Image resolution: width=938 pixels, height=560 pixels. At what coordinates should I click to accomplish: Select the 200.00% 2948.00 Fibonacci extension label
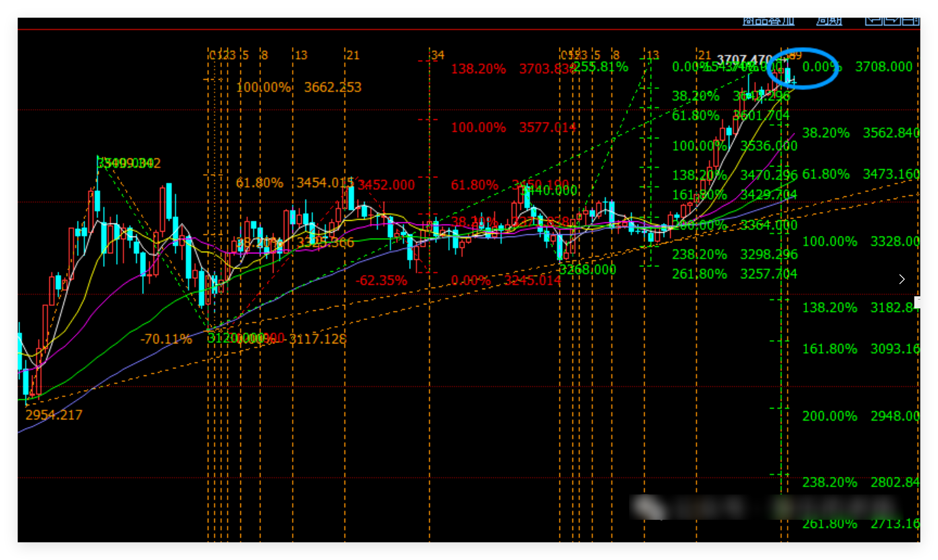tap(860, 416)
